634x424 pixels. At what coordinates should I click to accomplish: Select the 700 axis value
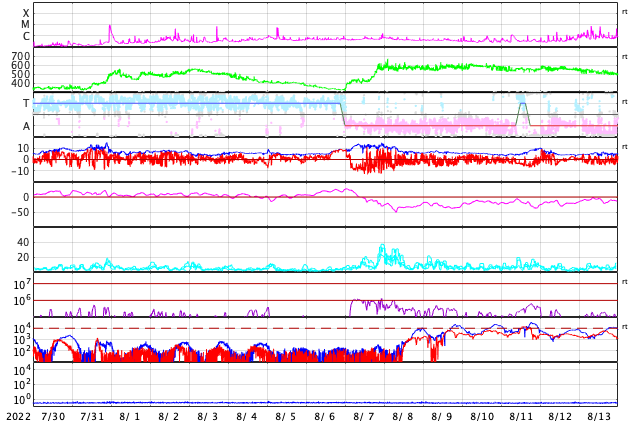[21, 56]
